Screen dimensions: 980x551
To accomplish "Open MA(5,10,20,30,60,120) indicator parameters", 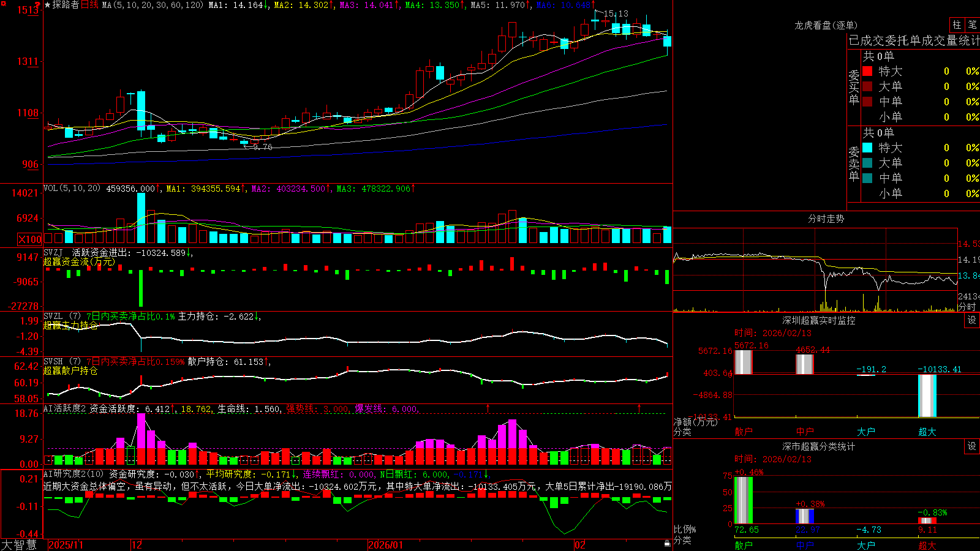I will point(153,5).
